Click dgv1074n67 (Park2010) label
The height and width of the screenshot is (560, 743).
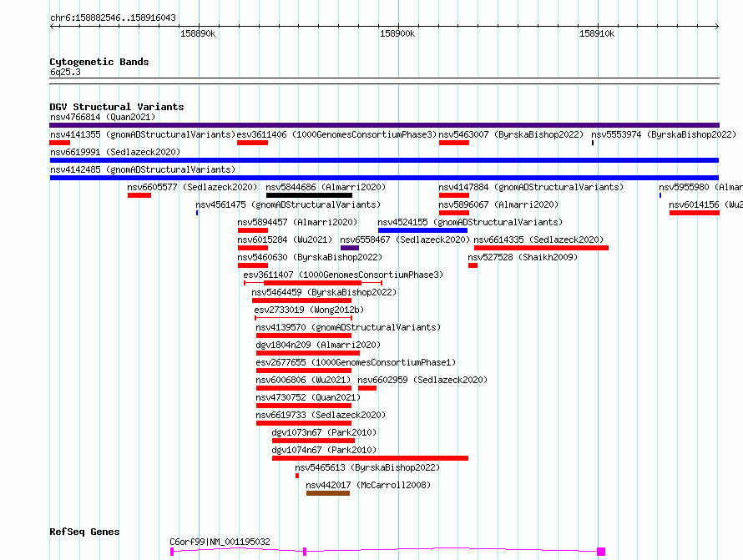coord(324,450)
